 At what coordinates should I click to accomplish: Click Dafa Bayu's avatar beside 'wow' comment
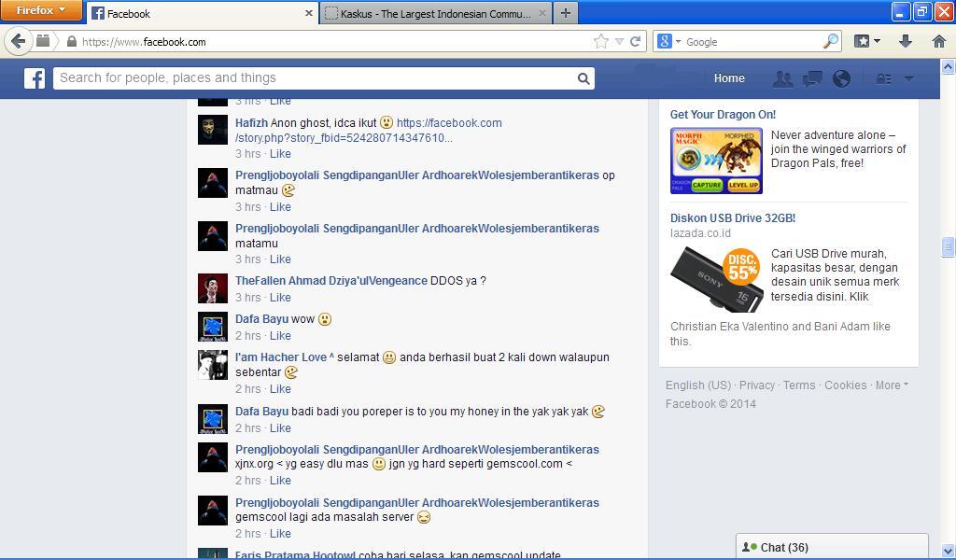(x=213, y=327)
